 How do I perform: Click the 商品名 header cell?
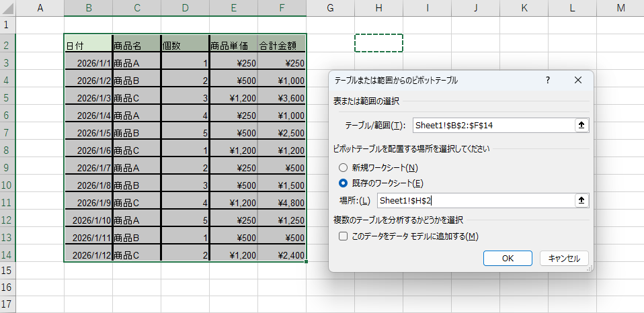click(136, 46)
